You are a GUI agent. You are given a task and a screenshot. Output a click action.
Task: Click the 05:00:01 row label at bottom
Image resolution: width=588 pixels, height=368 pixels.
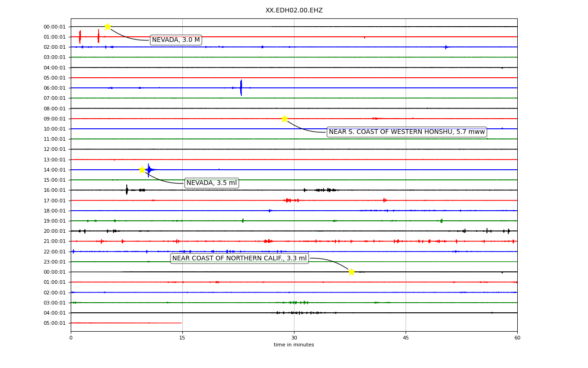55,323
